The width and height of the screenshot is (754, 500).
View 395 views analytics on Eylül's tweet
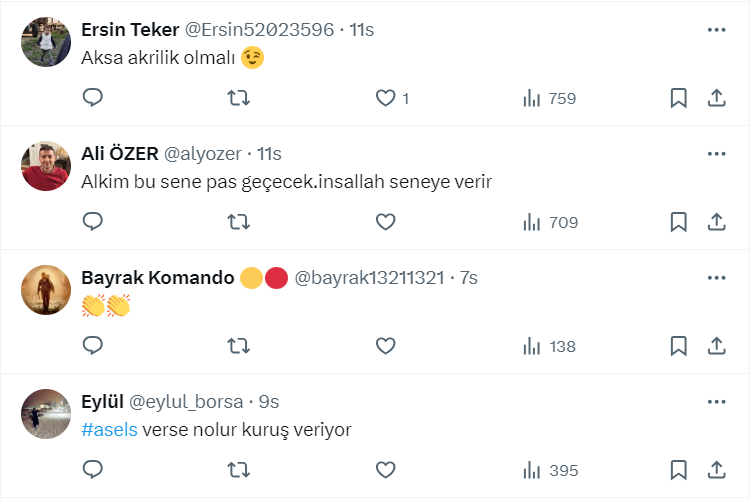550,470
